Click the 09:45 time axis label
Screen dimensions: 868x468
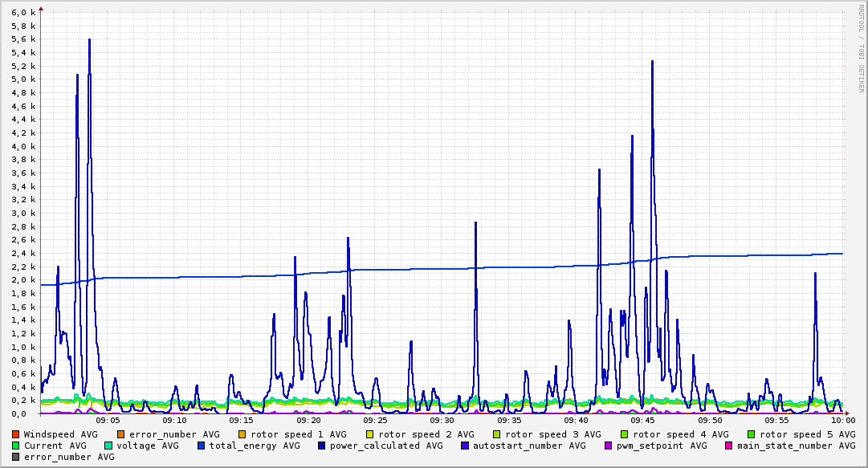point(642,421)
